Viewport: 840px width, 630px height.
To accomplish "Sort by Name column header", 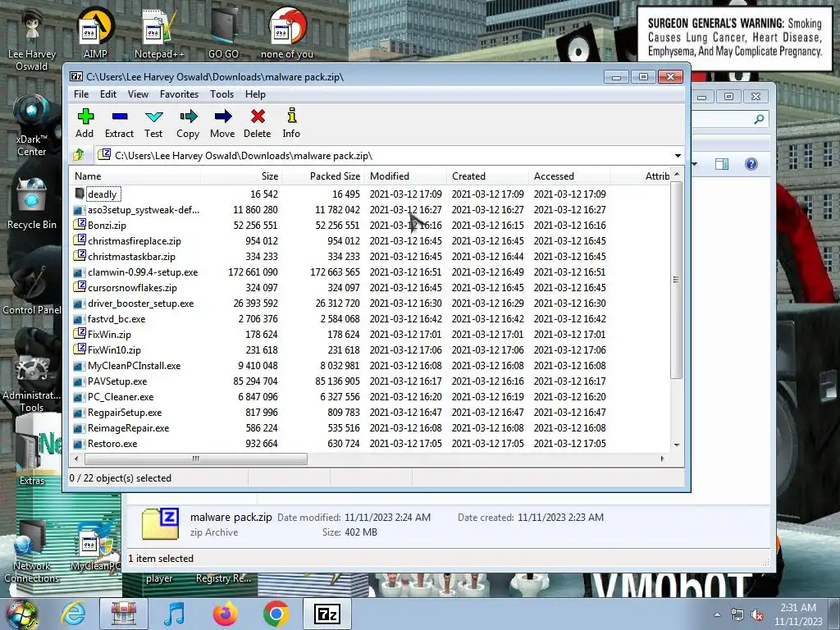I will tap(135, 176).
